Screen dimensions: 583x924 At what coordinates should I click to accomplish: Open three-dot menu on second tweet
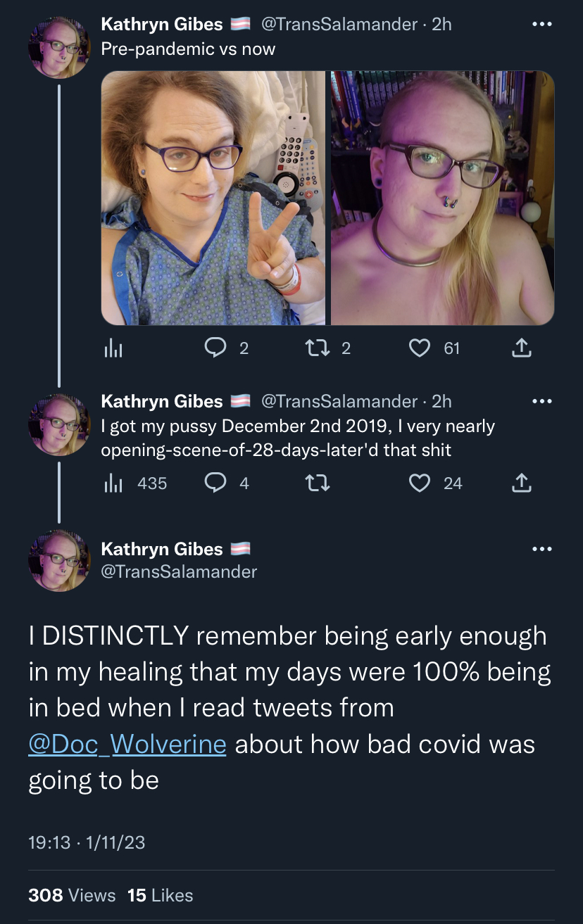(x=541, y=401)
